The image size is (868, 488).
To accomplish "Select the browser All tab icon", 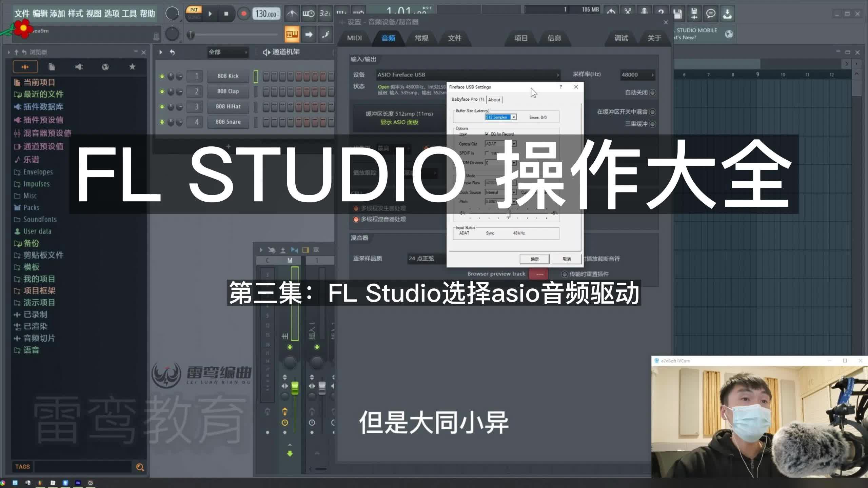I will click(x=25, y=67).
